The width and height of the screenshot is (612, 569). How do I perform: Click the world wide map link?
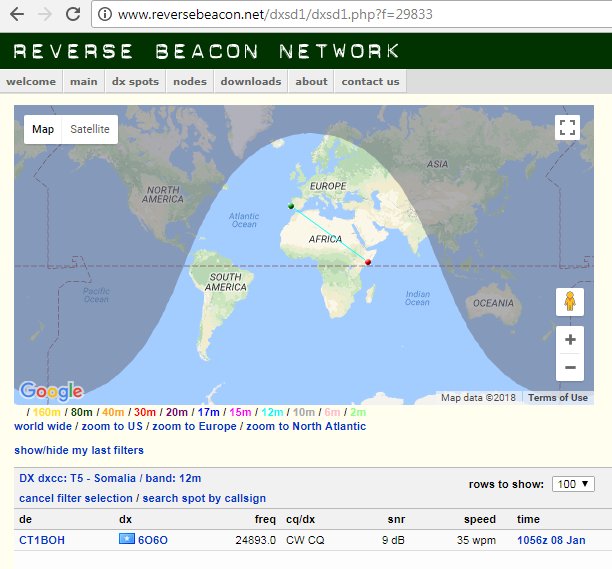[43, 426]
